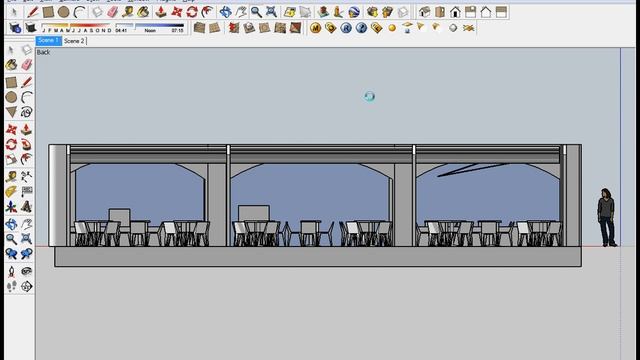Select the Section Plane tool
This screenshot has height=360, width=640.
click(x=27, y=287)
